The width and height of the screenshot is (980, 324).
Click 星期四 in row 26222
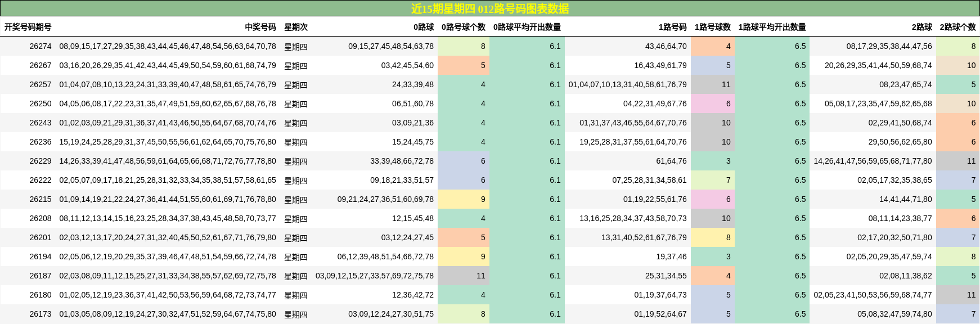(296, 180)
